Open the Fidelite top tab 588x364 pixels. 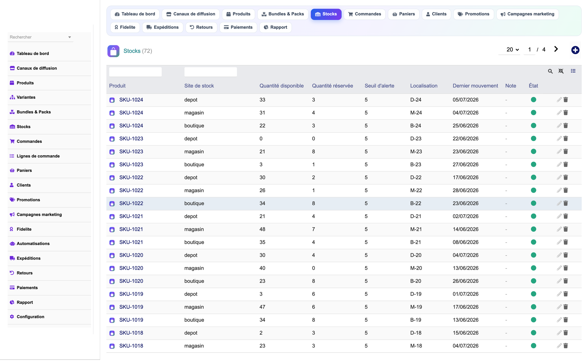click(125, 27)
